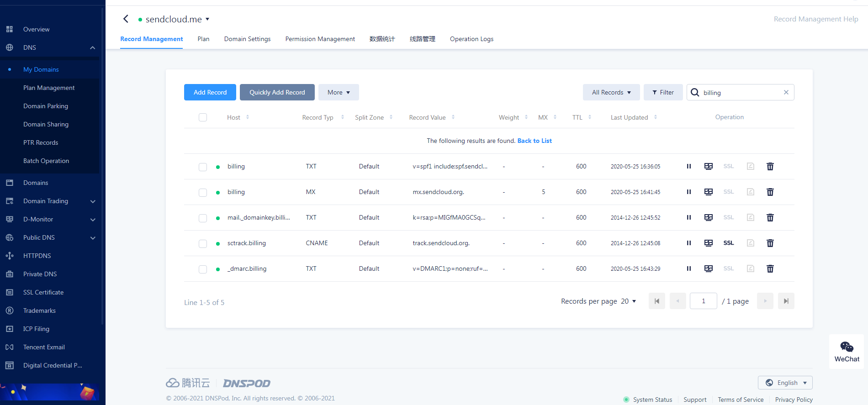This screenshot has width=868, height=405.
Task: Toggle the select-all records checkbox
Action: 203,117
